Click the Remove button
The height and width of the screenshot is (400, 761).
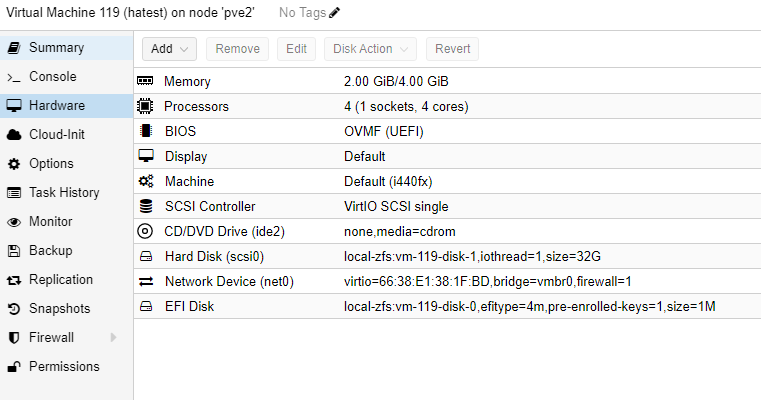(237, 49)
